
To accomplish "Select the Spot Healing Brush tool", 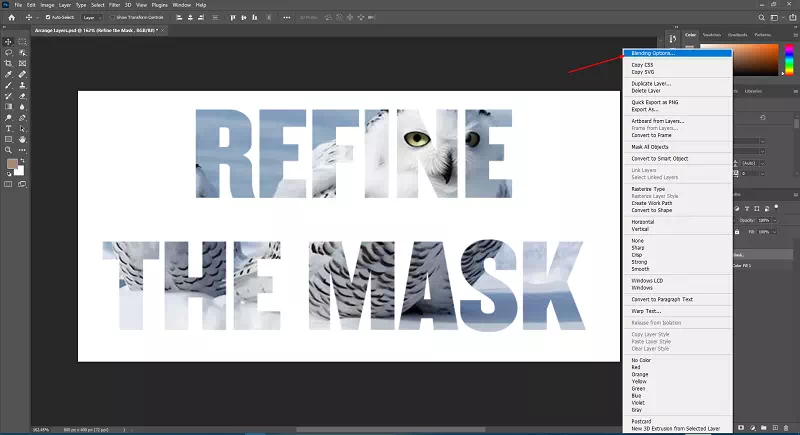I will (x=22, y=74).
